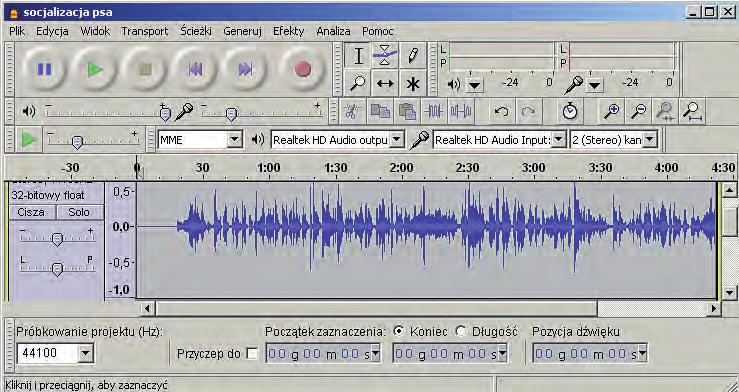Click the vertical scrollbar down arrow
The height and width of the screenshot is (392, 739).
coord(730,293)
